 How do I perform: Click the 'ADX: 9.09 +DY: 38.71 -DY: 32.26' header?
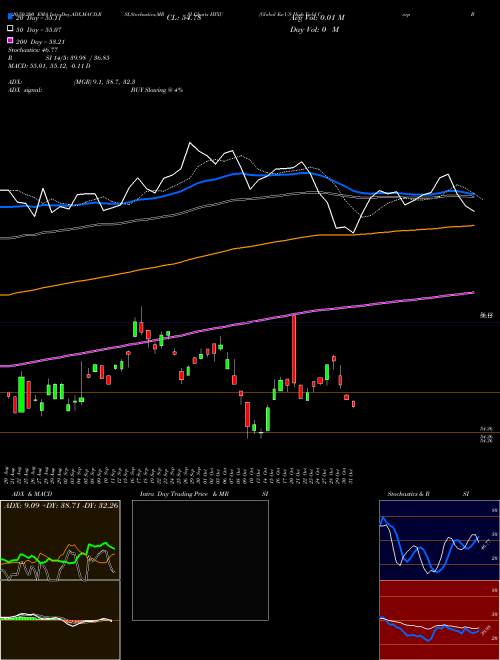pos(61,505)
